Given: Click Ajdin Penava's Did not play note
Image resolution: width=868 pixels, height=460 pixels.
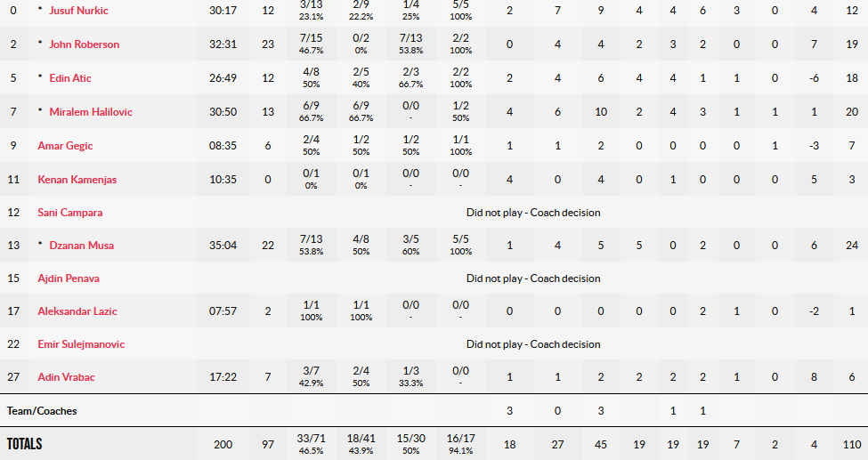Looking at the screenshot, I should pyautogui.click(x=533, y=278).
